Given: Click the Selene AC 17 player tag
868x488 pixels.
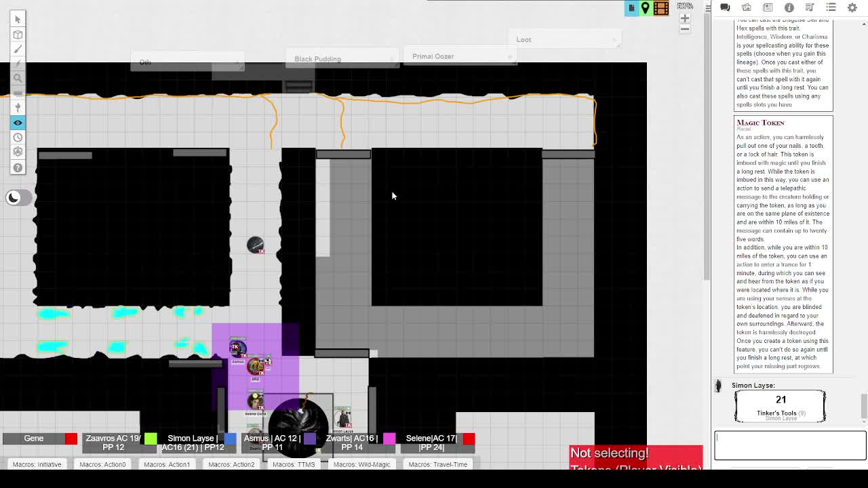Looking at the screenshot, I should 431,443.
